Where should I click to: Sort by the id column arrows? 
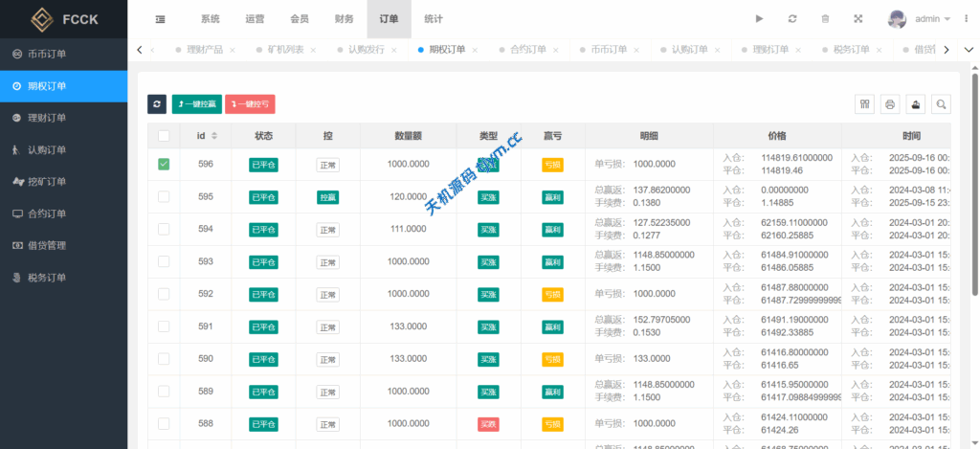(x=214, y=136)
